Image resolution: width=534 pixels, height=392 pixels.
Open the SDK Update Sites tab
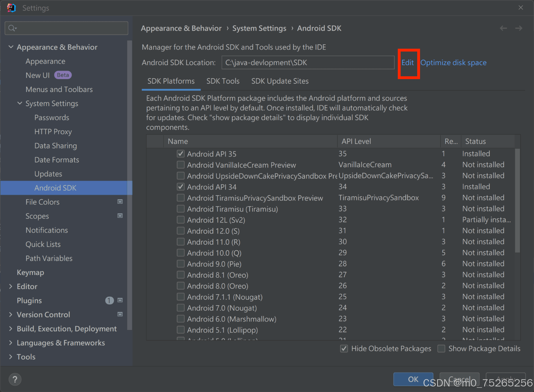tap(280, 81)
